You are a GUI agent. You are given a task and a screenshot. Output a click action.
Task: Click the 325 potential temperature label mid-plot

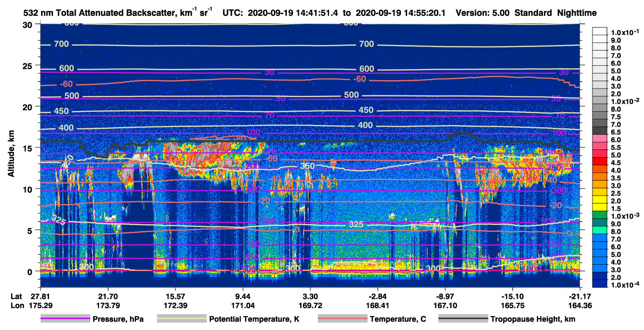[356, 225]
